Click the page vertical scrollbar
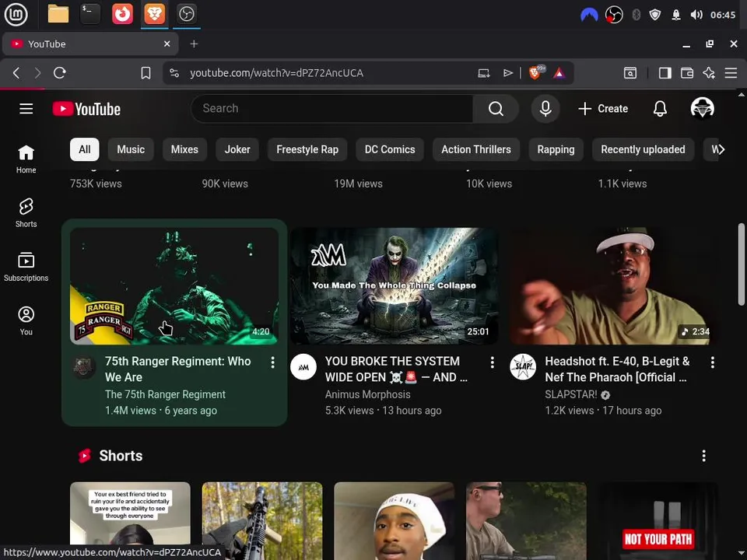Screen dimensions: 747x560 pos(741,264)
